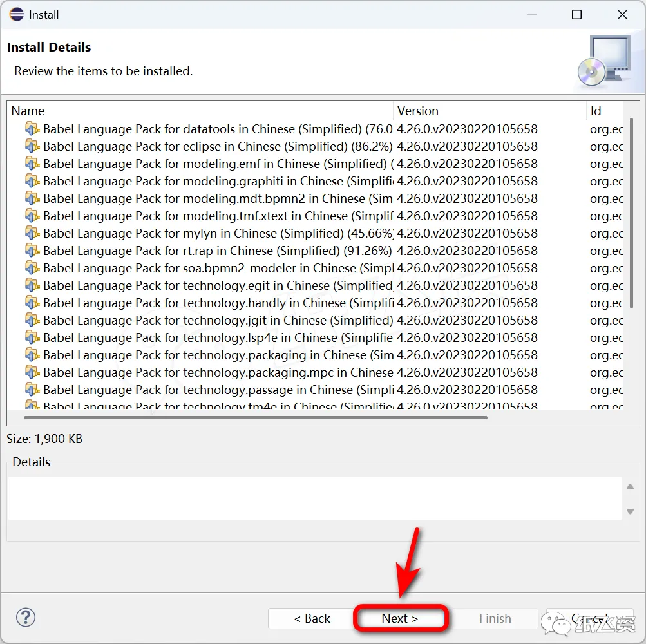Click 'Babel Language Pack for mylyn' text
The height and width of the screenshot is (644, 646).
(x=218, y=233)
